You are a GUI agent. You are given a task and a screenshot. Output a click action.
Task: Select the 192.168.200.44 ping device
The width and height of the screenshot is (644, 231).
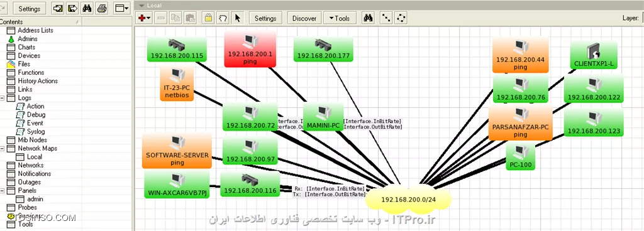click(x=520, y=55)
